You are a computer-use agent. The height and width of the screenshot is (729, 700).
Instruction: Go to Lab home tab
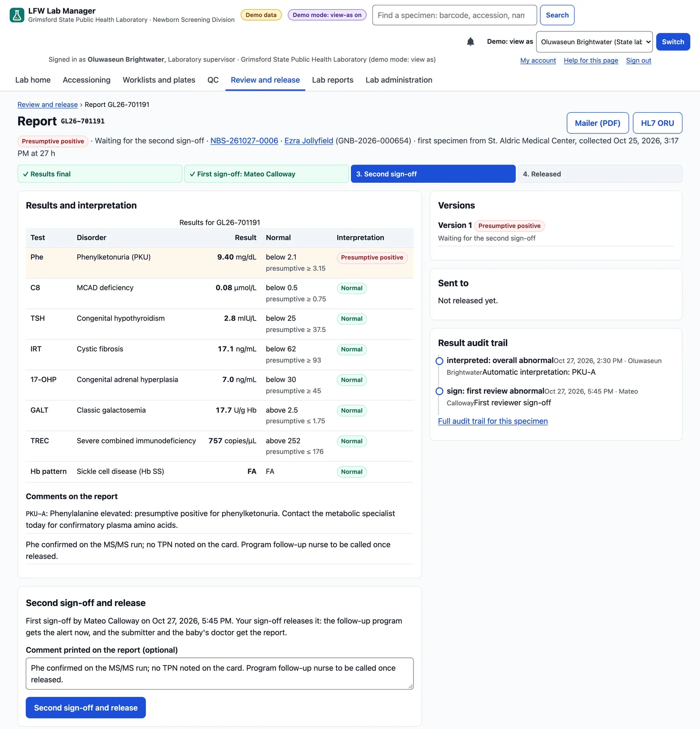pos(33,80)
